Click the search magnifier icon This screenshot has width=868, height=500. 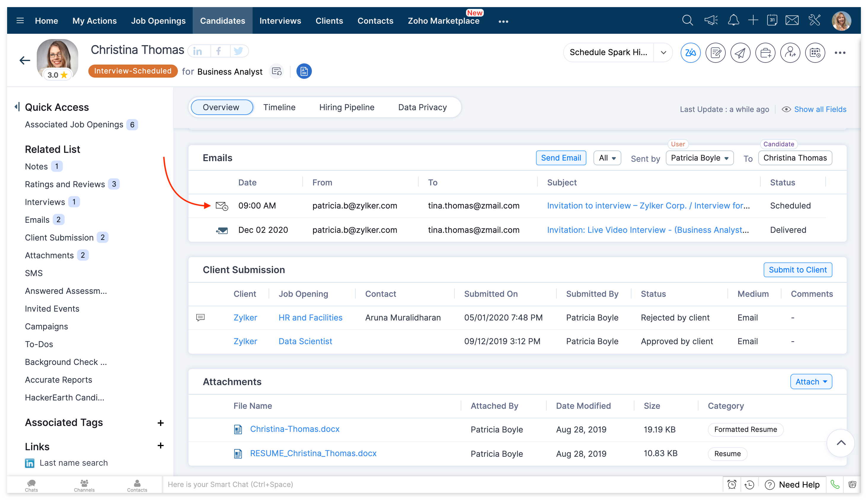click(x=687, y=20)
